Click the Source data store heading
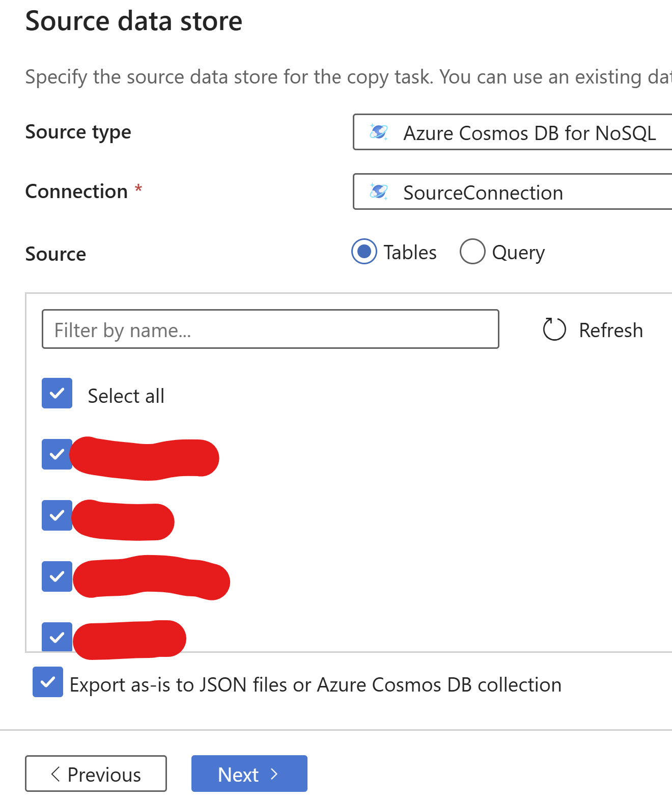The image size is (672, 799). 134,21
